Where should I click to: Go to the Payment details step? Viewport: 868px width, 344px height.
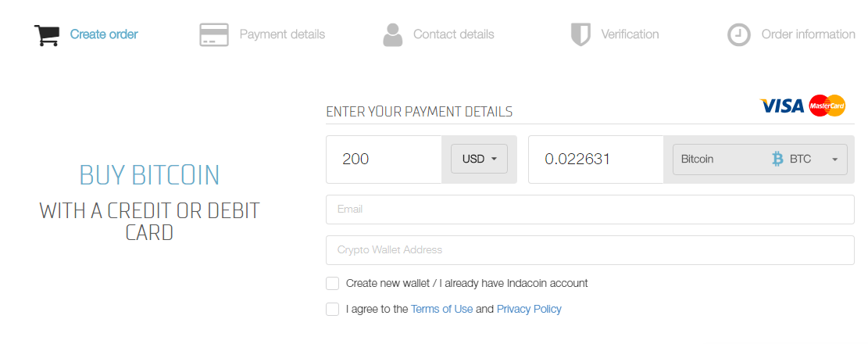tap(282, 34)
